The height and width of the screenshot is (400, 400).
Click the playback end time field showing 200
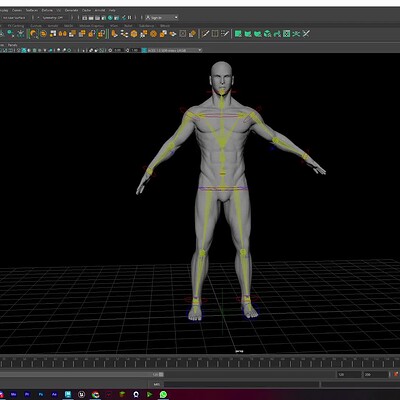[x=376, y=375]
